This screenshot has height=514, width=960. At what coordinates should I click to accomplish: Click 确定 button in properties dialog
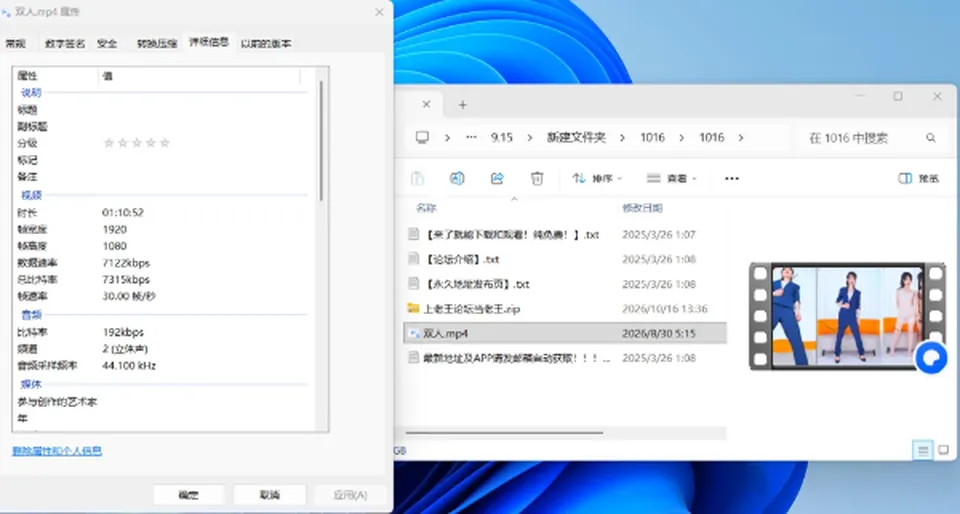click(189, 494)
